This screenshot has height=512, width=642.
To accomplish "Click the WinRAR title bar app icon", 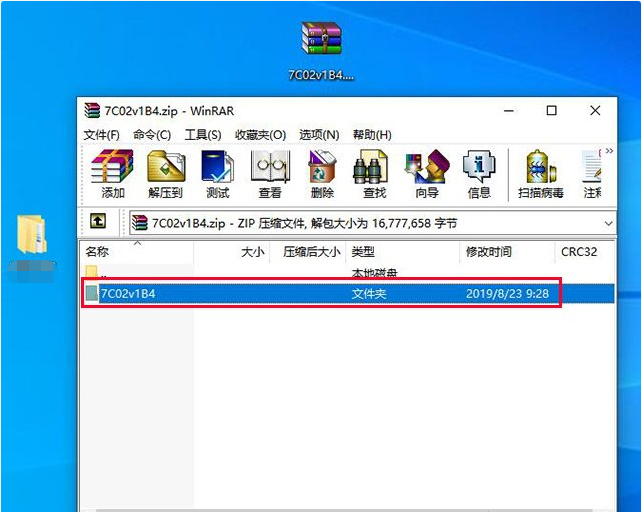I will pos(92,110).
